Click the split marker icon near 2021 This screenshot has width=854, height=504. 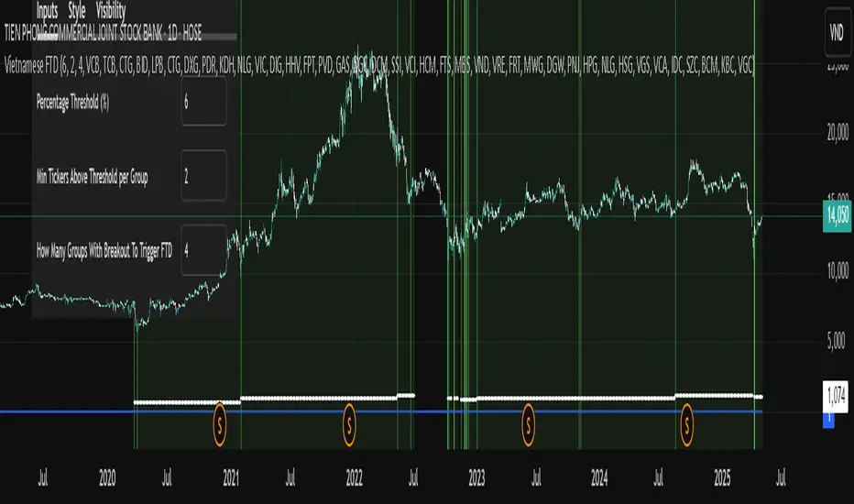coord(220,425)
